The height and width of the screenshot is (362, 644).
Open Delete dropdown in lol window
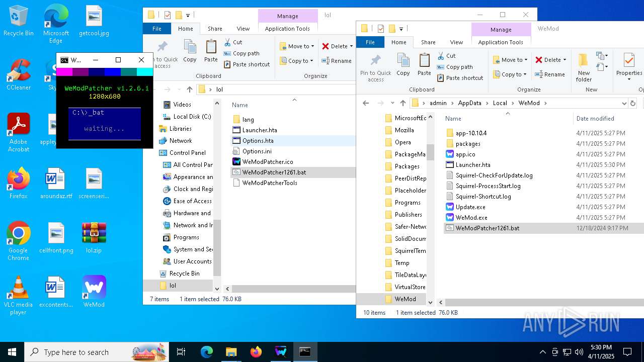[337, 46]
